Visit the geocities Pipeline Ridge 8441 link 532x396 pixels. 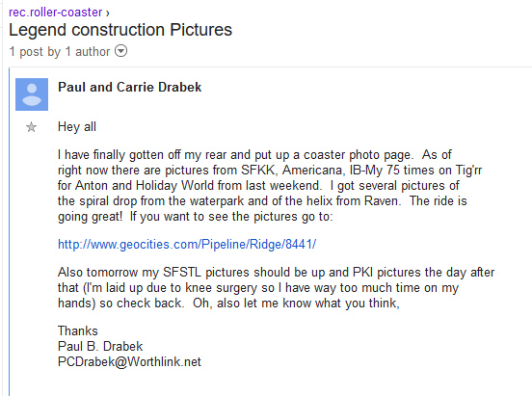187,245
